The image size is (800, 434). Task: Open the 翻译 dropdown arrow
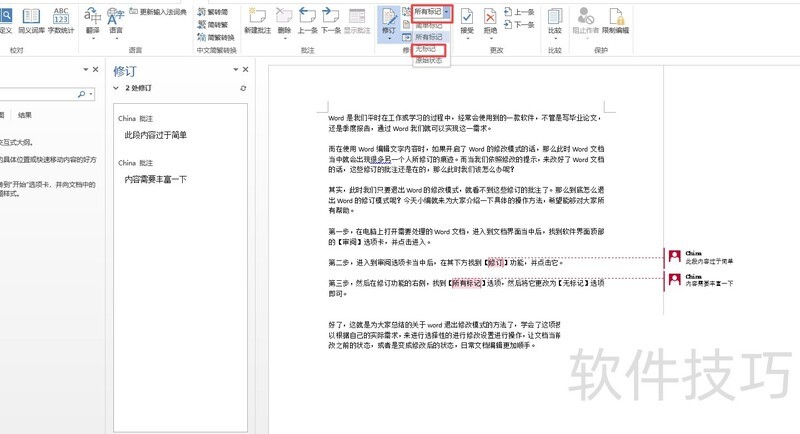[92, 38]
